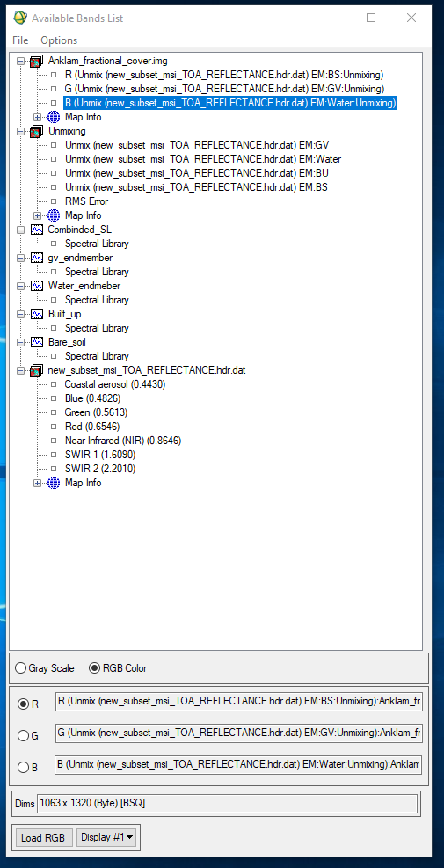Collapse the Built_up node
This screenshot has width=444, height=868.
click(20, 315)
